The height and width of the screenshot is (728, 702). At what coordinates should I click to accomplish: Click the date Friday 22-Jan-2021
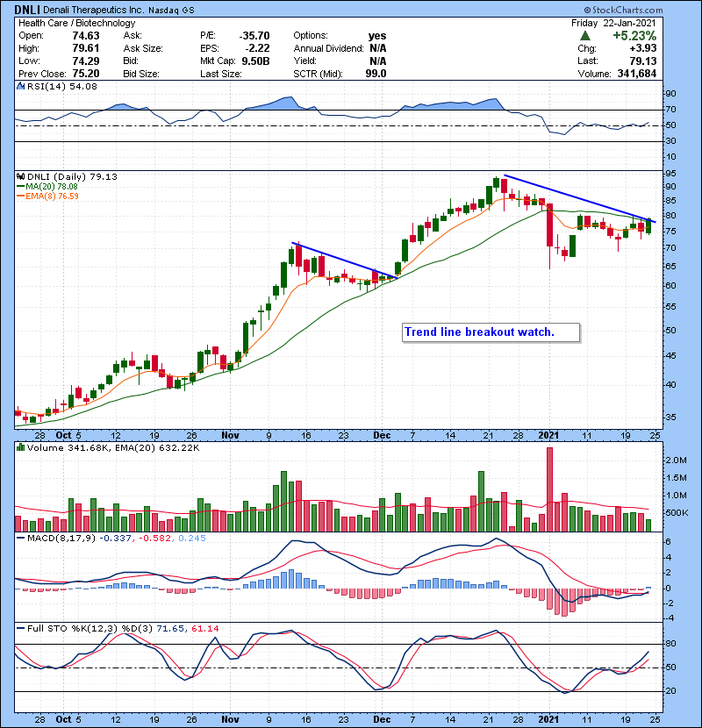click(613, 23)
